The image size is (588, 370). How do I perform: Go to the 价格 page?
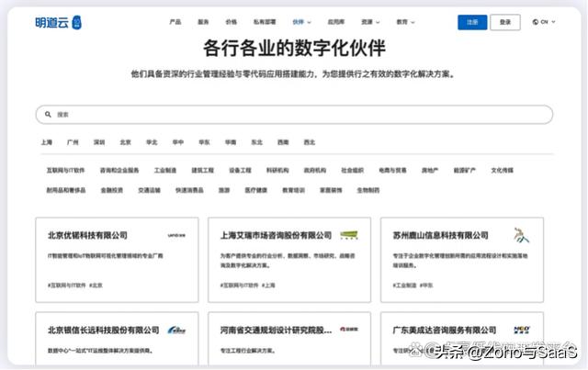[231, 22]
